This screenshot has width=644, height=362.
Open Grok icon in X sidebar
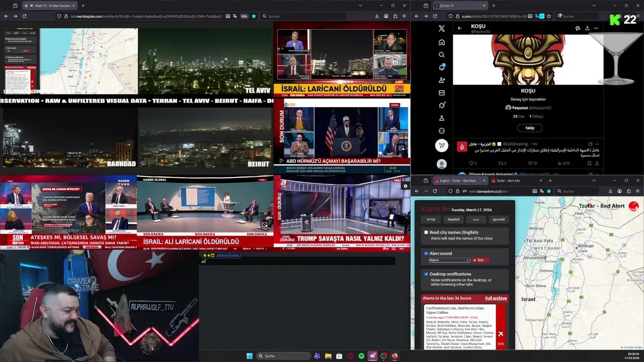pyautogui.click(x=442, y=105)
